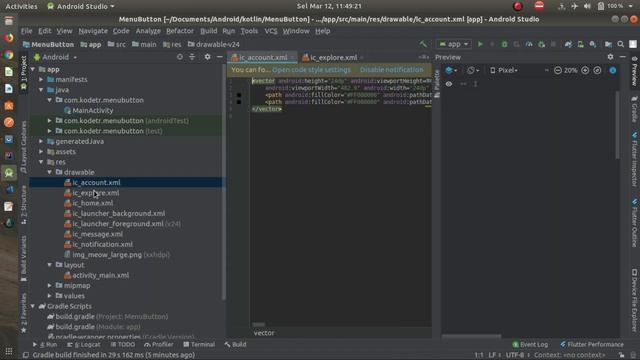Open the Project Structure folder icon
Viewport: 640px width, 360px height.
[608, 44]
